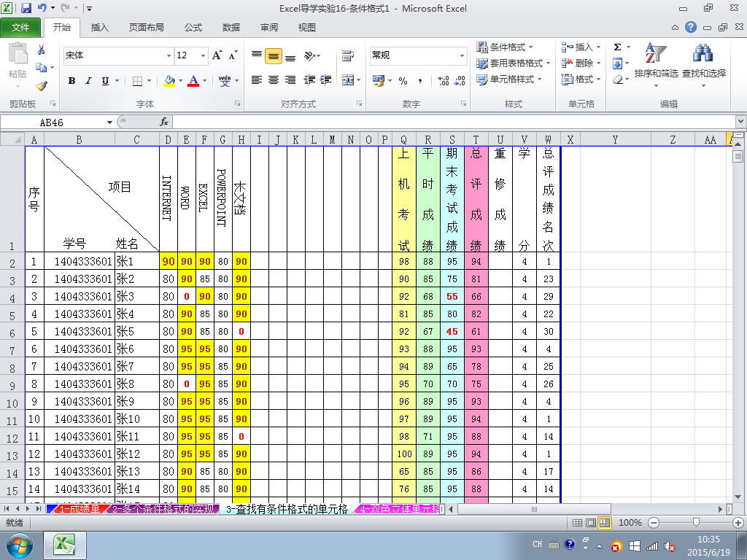This screenshot has height=560, width=747.
Task: Toggle Bold formatting
Action: (x=72, y=80)
